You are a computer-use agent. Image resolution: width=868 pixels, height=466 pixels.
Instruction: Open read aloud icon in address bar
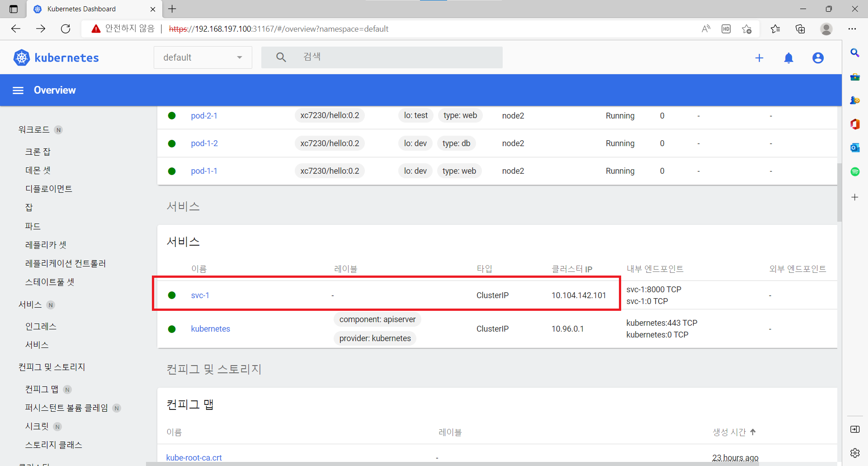click(x=706, y=29)
